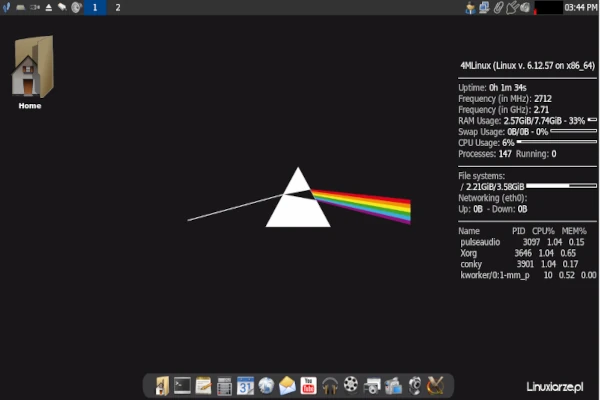Switch to workspace 2
600x400 pixels.
click(x=118, y=8)
